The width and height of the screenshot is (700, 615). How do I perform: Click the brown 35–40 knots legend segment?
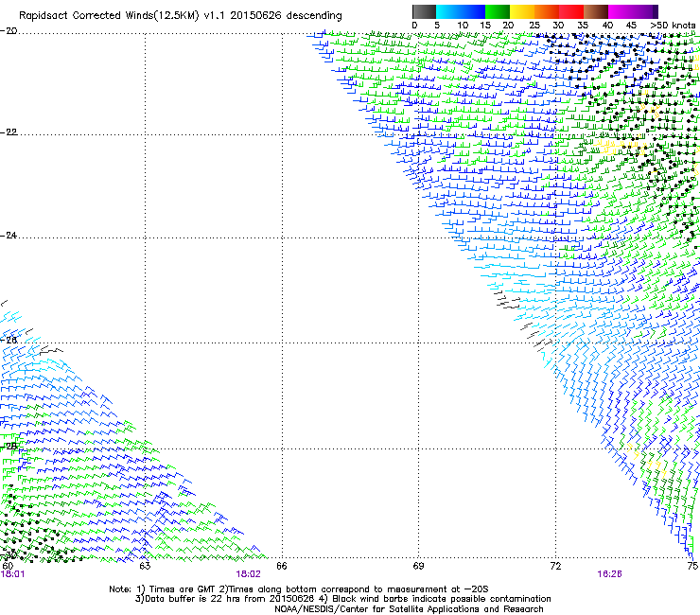[x=596, y=11]
